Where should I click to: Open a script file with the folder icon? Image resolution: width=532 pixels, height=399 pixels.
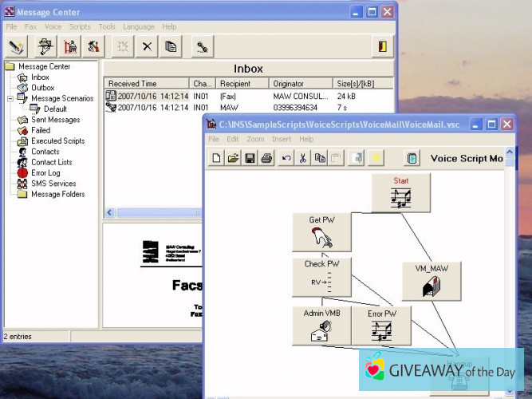point(233,158)
